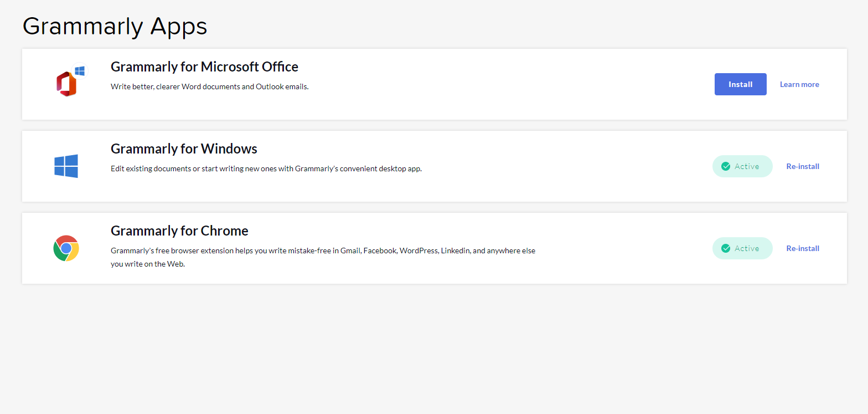The width and height of the screenshot is (868, 414).
Task: Re-install Grammarly for Windows
Action: pyautogui.click(x=803, y=166)
